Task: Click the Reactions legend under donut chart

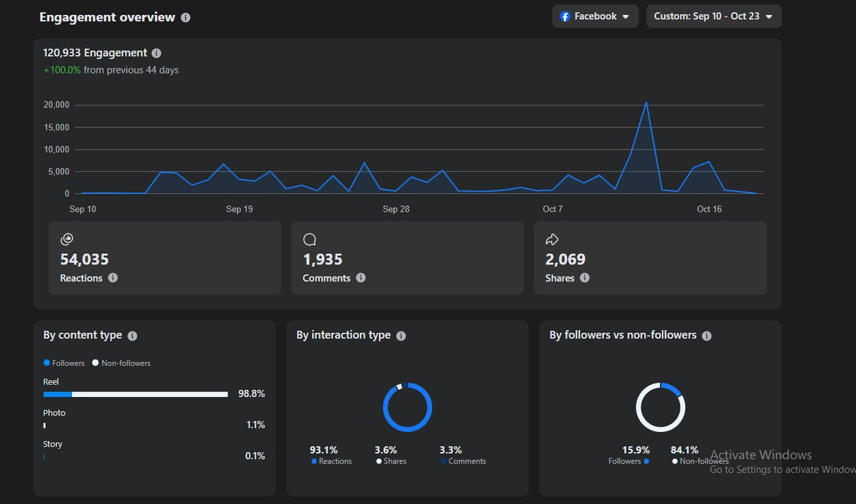Action: coord(332,461)
